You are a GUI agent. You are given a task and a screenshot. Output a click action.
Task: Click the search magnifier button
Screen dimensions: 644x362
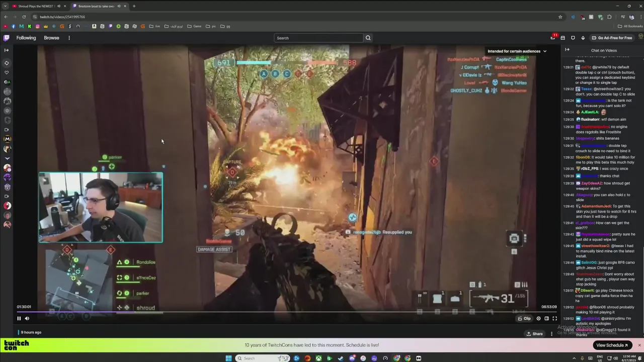pyautogui.click(x=368, y=38)
